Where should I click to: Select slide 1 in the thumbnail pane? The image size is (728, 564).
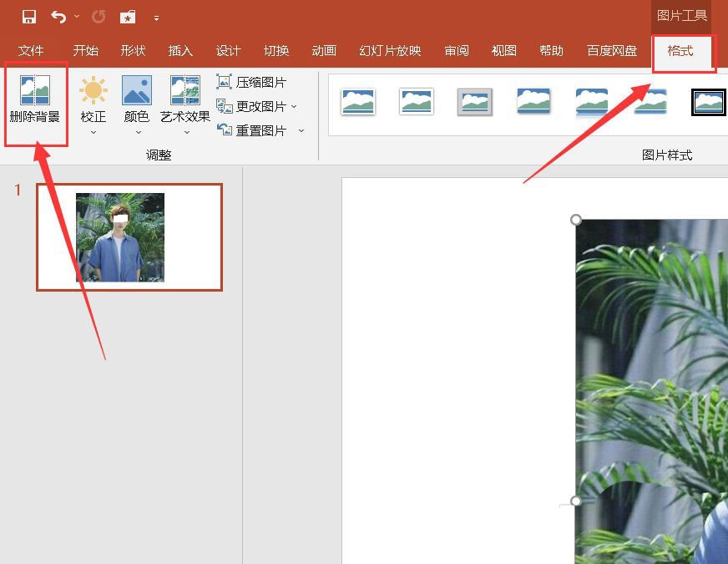point(129,236)
